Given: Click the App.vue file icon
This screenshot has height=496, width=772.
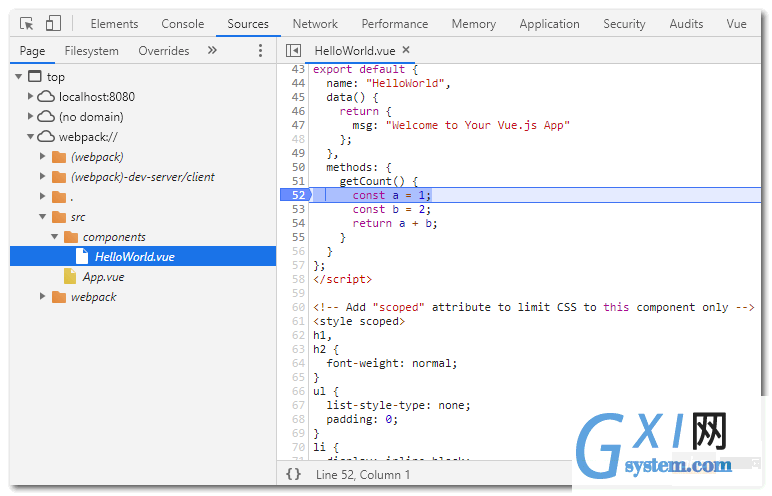Looking at the screenshot, I should point(70,276).
